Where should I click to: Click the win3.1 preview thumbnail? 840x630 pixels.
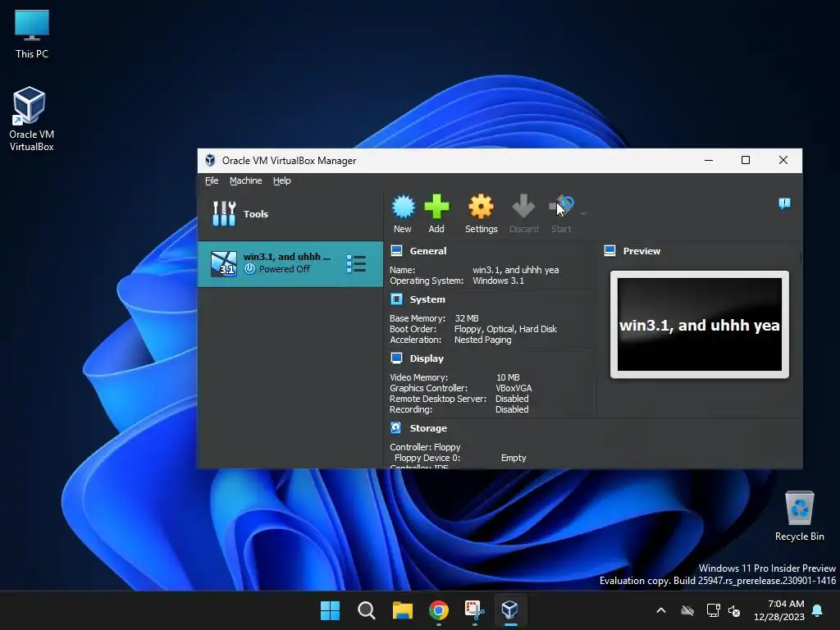(x=699, y=324)
